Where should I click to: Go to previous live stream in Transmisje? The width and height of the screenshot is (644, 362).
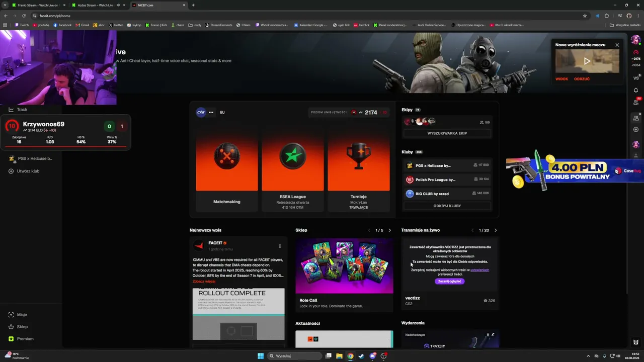(472, 230)
